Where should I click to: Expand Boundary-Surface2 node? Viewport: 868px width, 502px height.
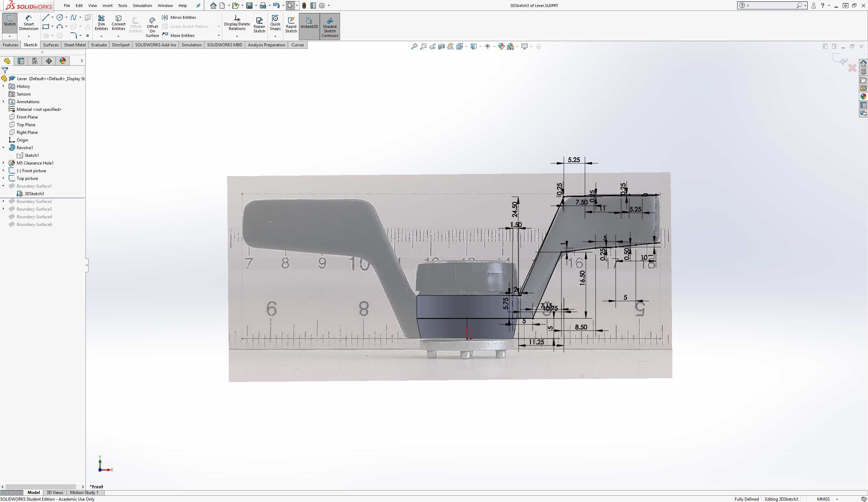[x=3, y=201]
